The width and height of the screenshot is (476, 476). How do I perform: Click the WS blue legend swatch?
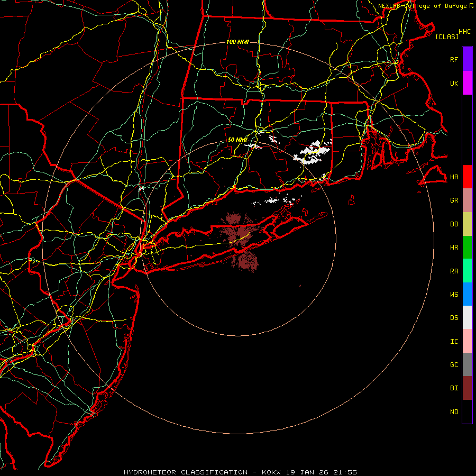[467, 294]
